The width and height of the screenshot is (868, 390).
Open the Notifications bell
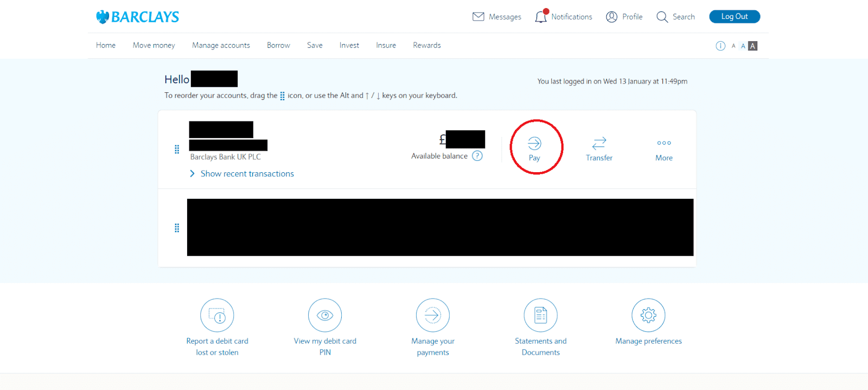pos(541,17)
